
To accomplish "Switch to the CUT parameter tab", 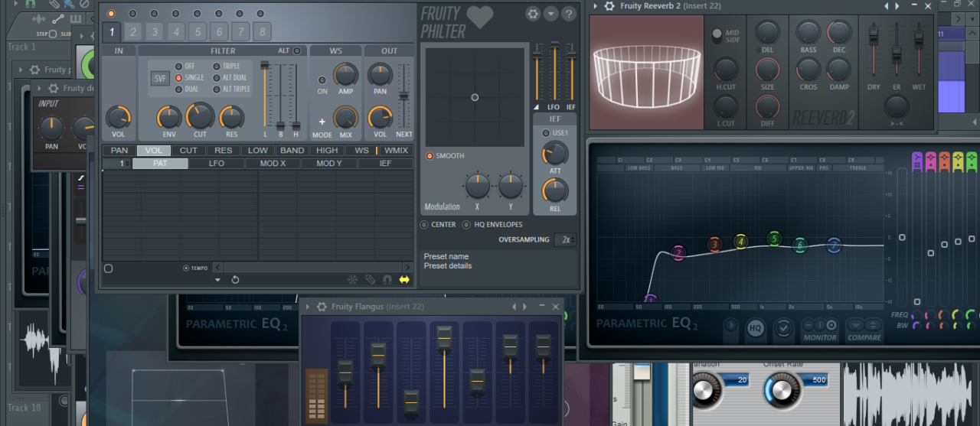I will coord(188,151).
